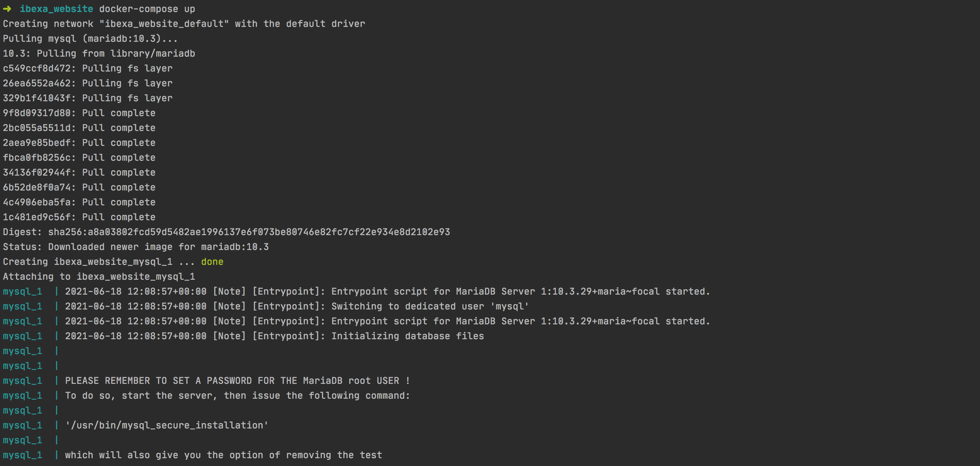The width and height of the screenshot is (980, 466).
Task: Click layer ID c549ccf8d472
Action: coord(37,68)
